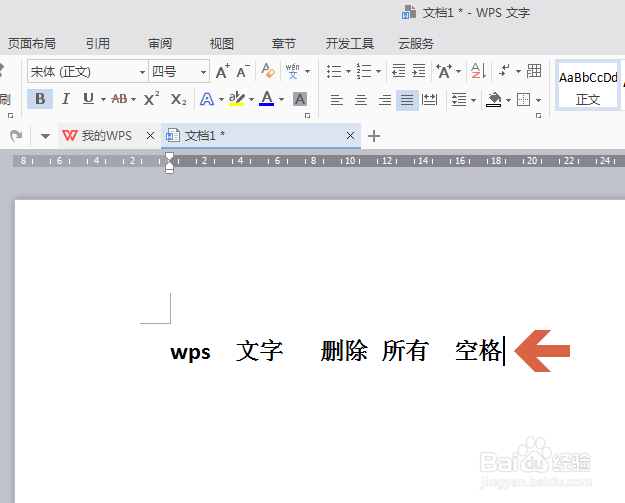This screenshot has width=625, height=503.
Task: Click the word 文字 in document
Action: (x=259, y=351)
